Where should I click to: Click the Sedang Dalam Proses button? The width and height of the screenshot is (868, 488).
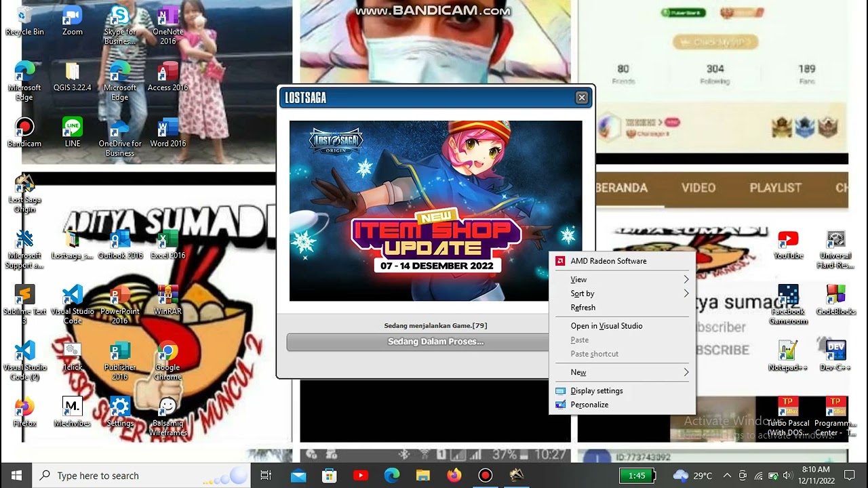coord(435,342)
